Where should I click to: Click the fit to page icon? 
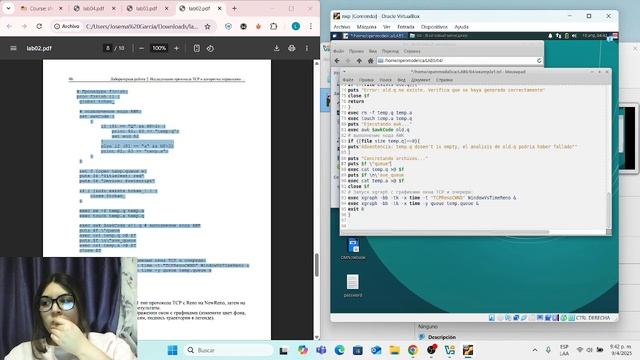pyautogui.click(x=196, y=48)
